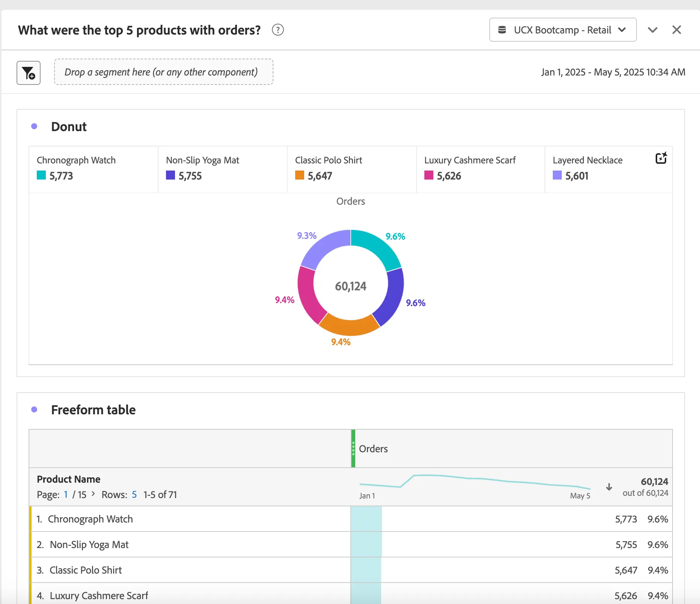The height and width of the screenshot is (604, 700).
Task: Select the Non-Slip Yoga Mat table row
Action: point(351,545)
